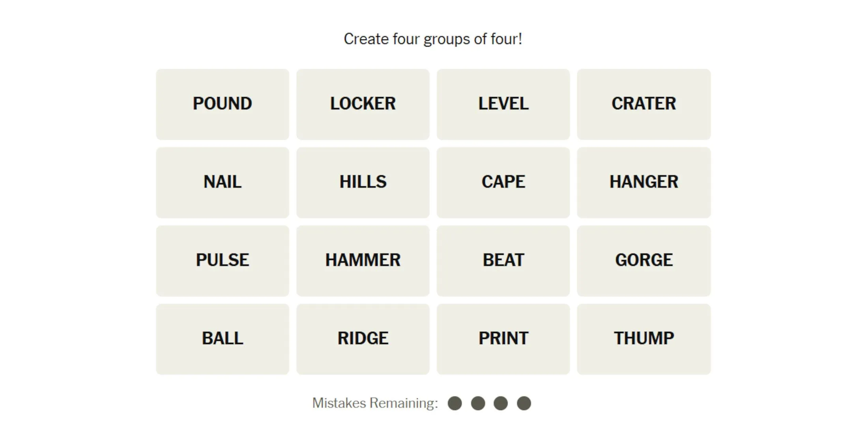Select the BALL word tile
This screenshot has height=434, width=868.
pyautogui.click(x=223, y=339)
